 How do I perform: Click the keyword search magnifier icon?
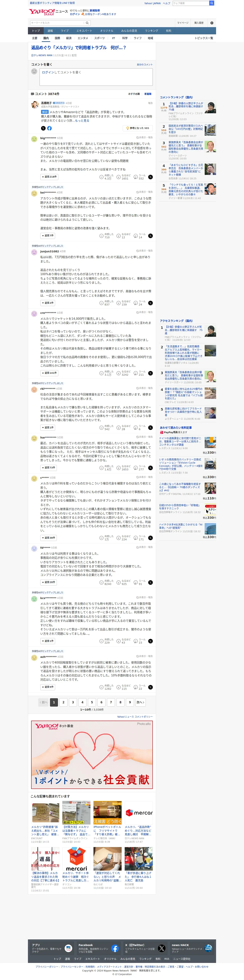[x=87, y=23]
